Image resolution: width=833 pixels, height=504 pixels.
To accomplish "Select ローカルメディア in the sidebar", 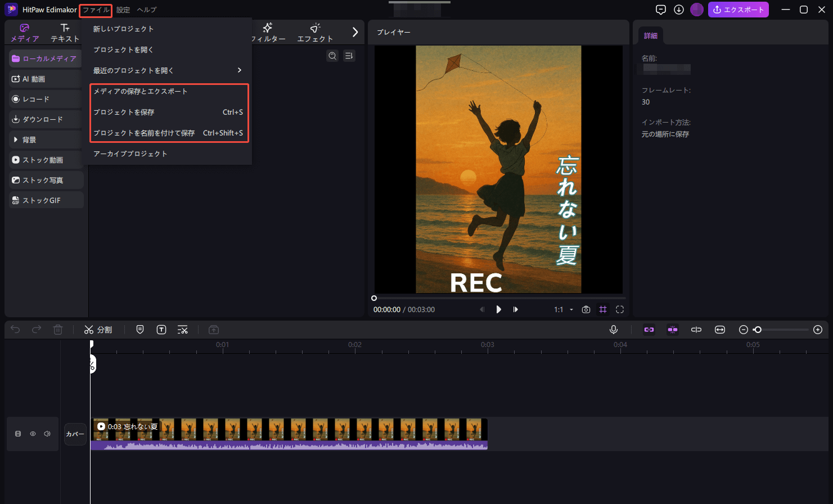I will [46, 58].
